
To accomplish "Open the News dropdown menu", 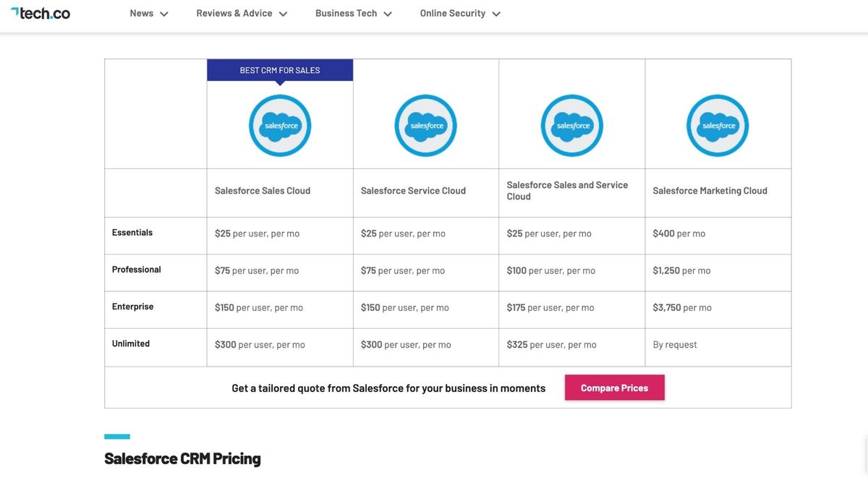I will 142,12.
